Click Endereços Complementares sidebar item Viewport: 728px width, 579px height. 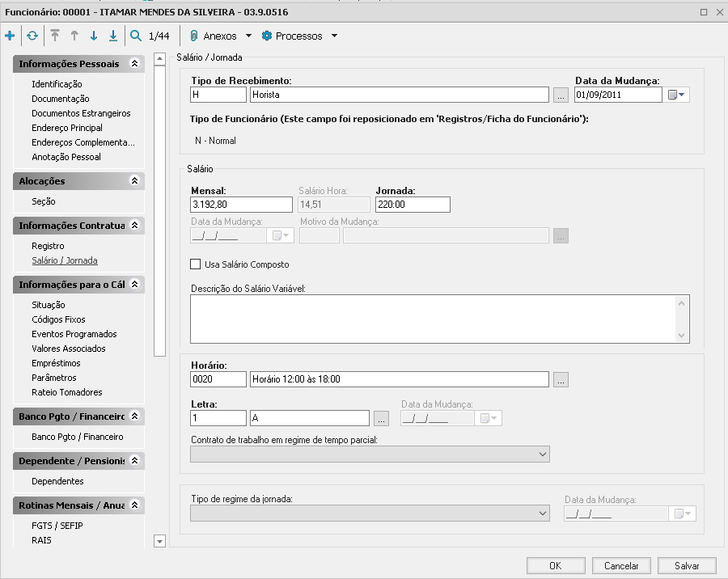tap(83, 142)
